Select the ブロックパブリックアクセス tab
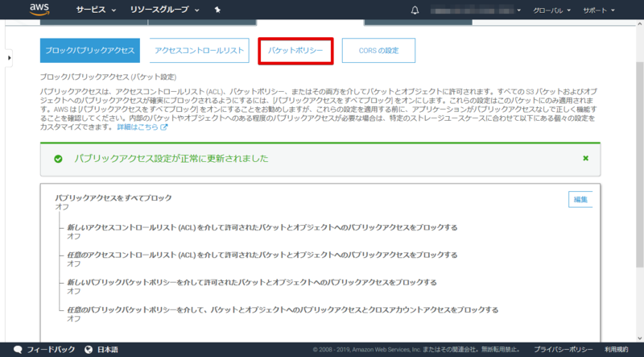This screenshot has height=357, width=644. click(90, 51)
